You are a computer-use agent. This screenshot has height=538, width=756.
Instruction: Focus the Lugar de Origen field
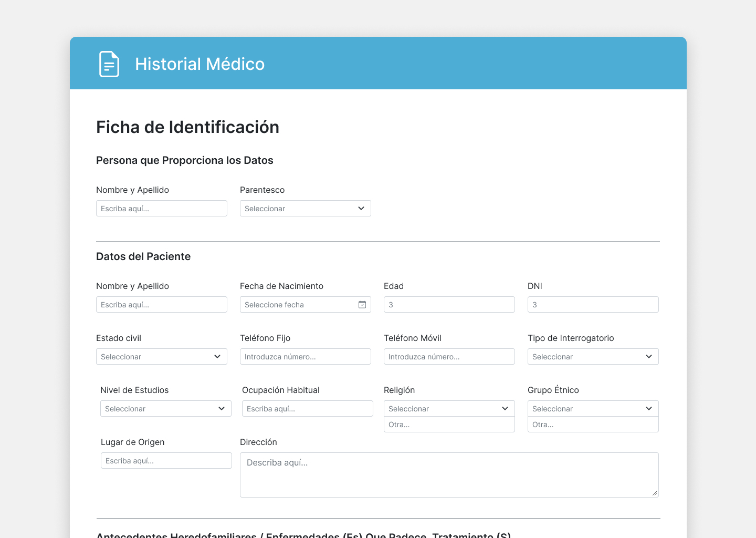166,461
